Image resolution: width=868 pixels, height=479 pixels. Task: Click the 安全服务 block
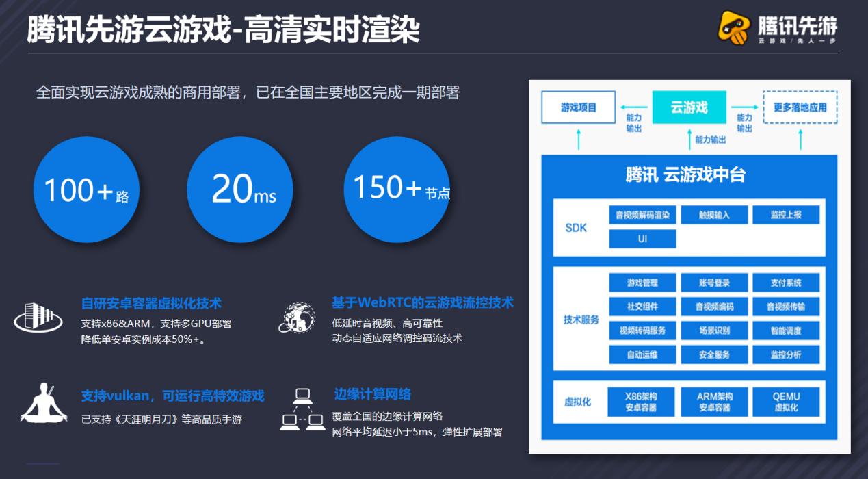click(x=714, y=354)
